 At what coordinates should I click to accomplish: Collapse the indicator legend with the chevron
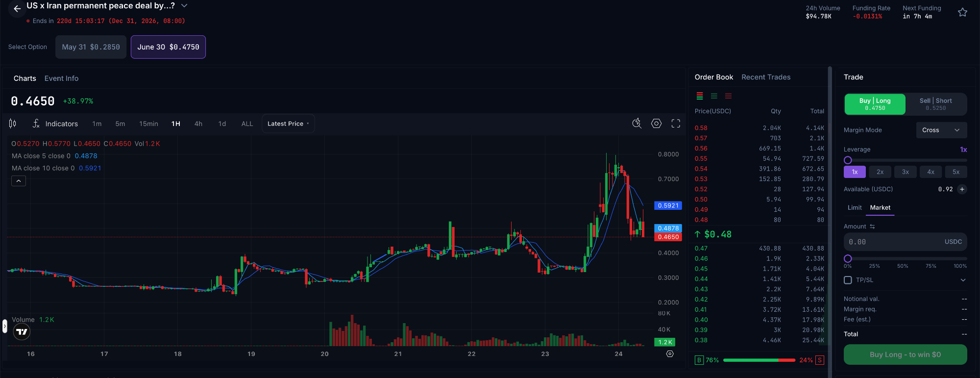click(x=19, y=181)
